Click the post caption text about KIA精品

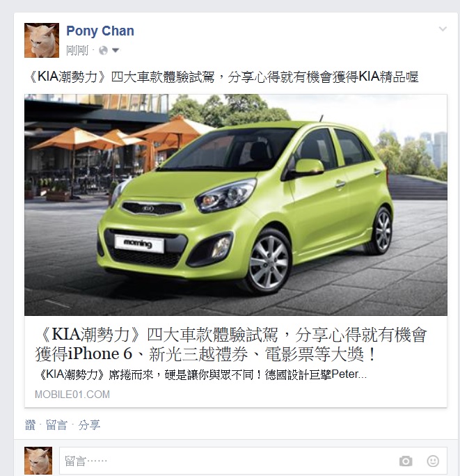click(x=223, y=77)
